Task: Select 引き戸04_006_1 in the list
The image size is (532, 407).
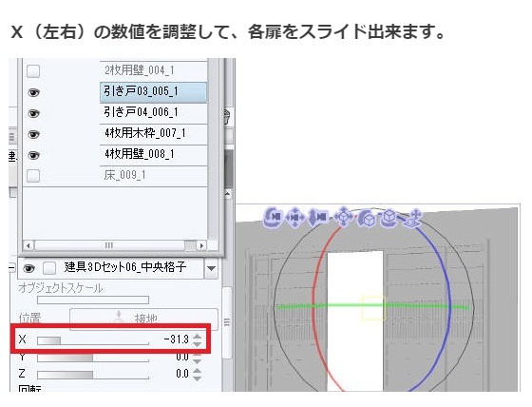Action: click(x=153, y=113)
